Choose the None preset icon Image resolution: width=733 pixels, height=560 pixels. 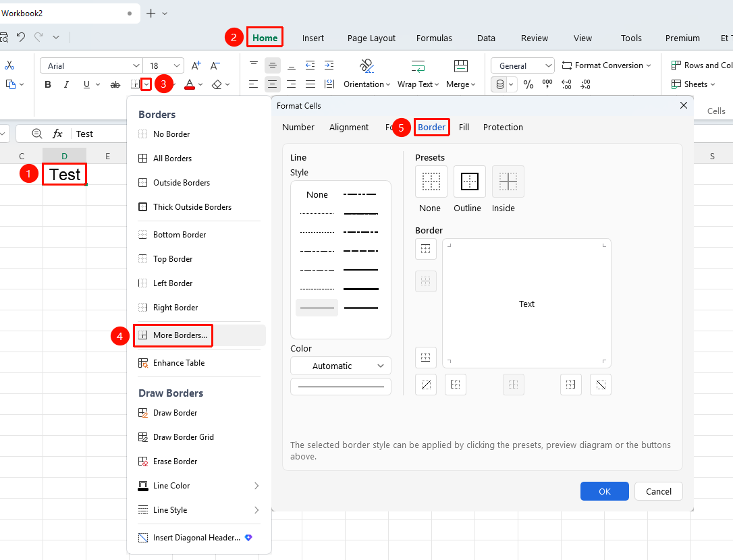tap(431, 181)
